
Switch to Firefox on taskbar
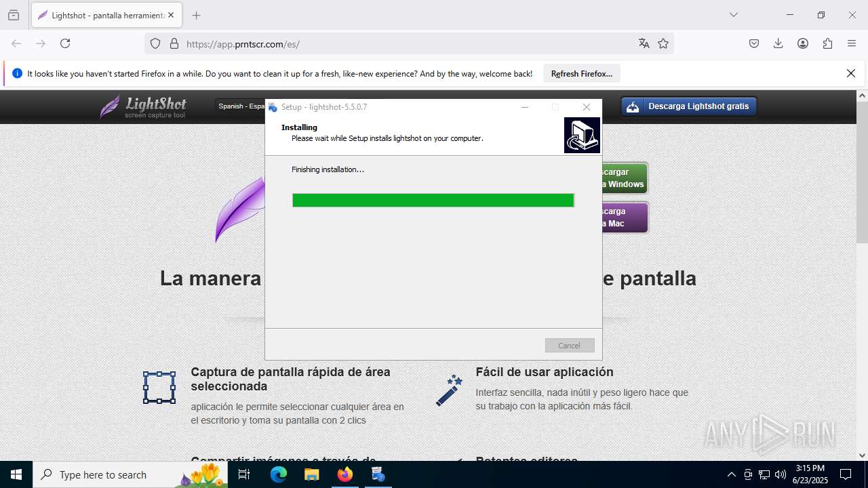pos(345,474)
